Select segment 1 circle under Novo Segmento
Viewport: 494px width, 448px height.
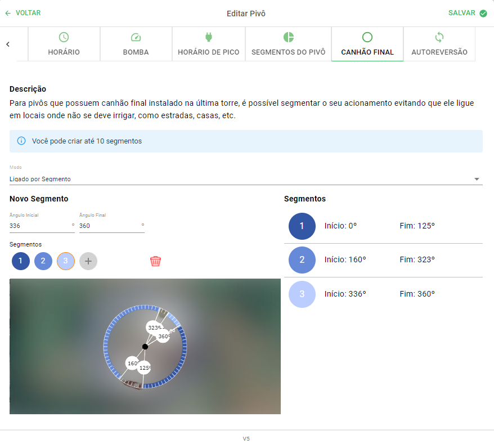[x=21, y=261]
